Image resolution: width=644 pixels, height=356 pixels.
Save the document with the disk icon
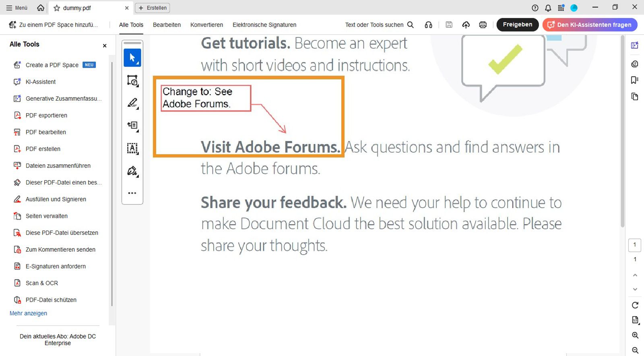449,25
